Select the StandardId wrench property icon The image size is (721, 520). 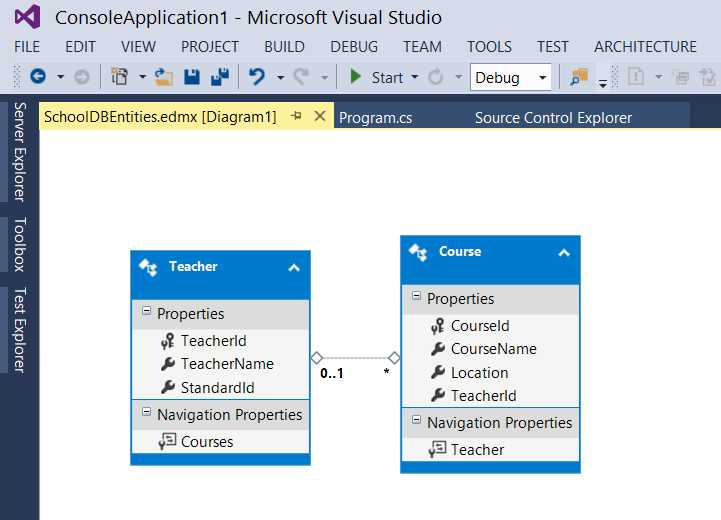coord(168,387)
